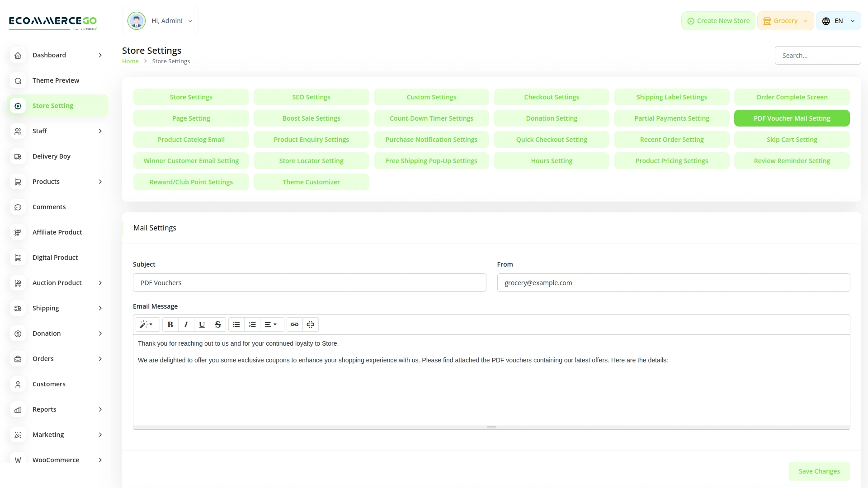Switch to Checkout Settings tab
This screenshot has height=488, width=868.
[551, 97]
